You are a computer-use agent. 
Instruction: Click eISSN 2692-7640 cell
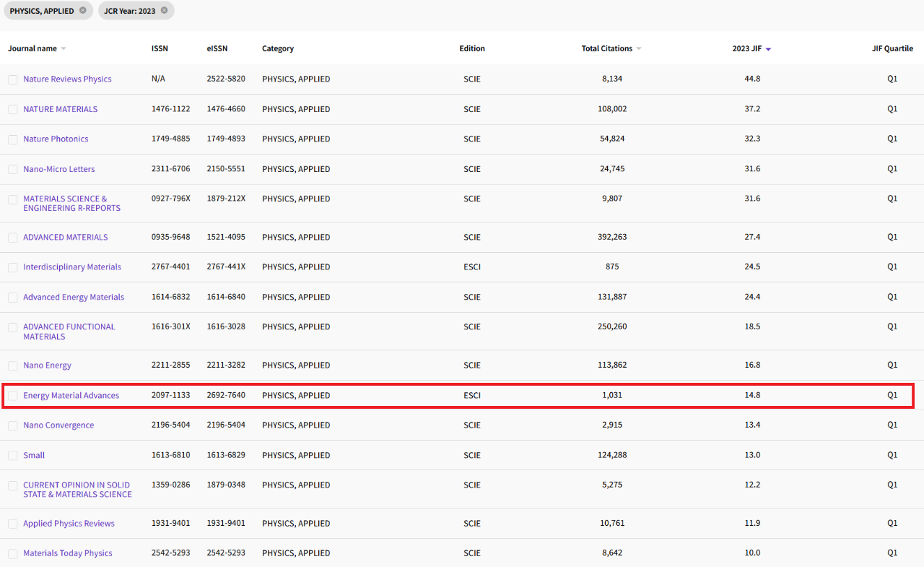click(x=226, y=395)
